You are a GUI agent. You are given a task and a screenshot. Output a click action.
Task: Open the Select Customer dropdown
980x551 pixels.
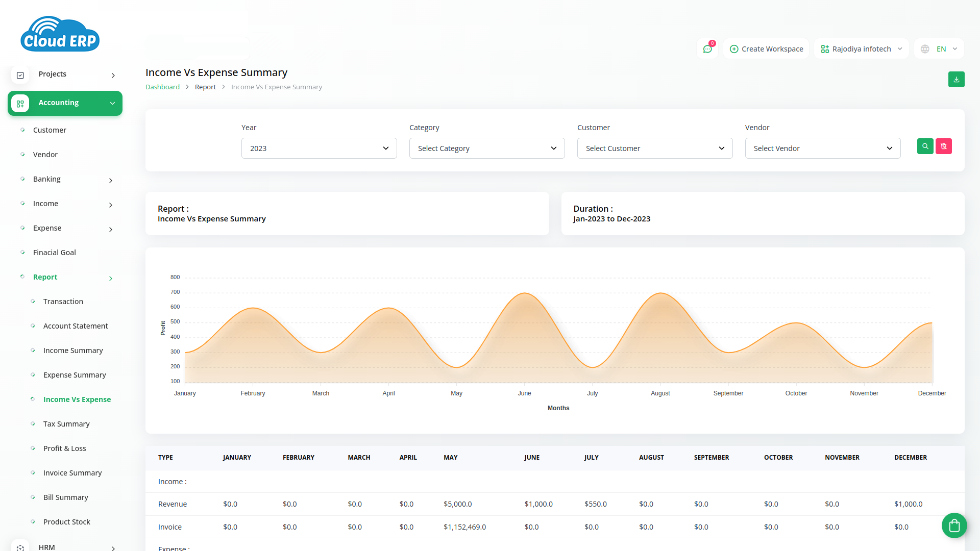point(654,148)
